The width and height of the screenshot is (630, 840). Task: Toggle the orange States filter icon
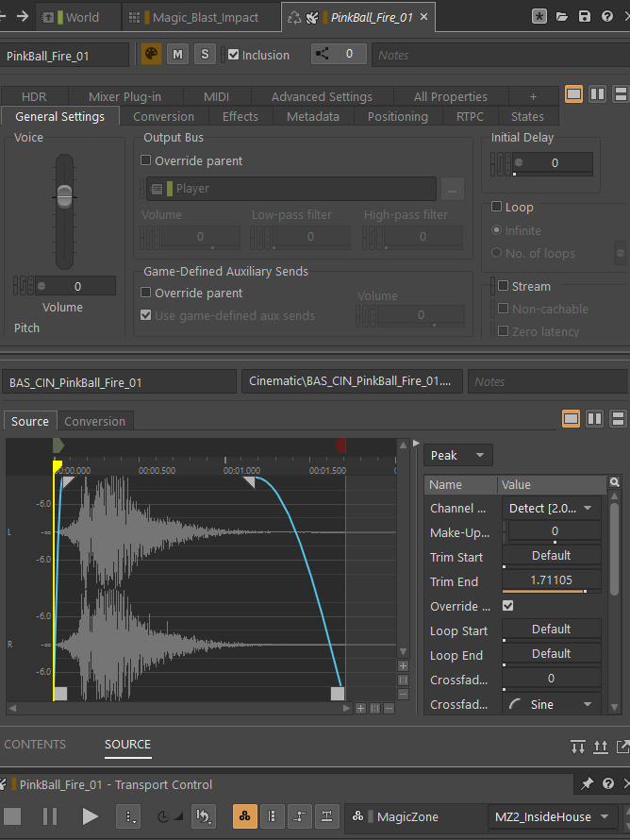click(244, 816)
